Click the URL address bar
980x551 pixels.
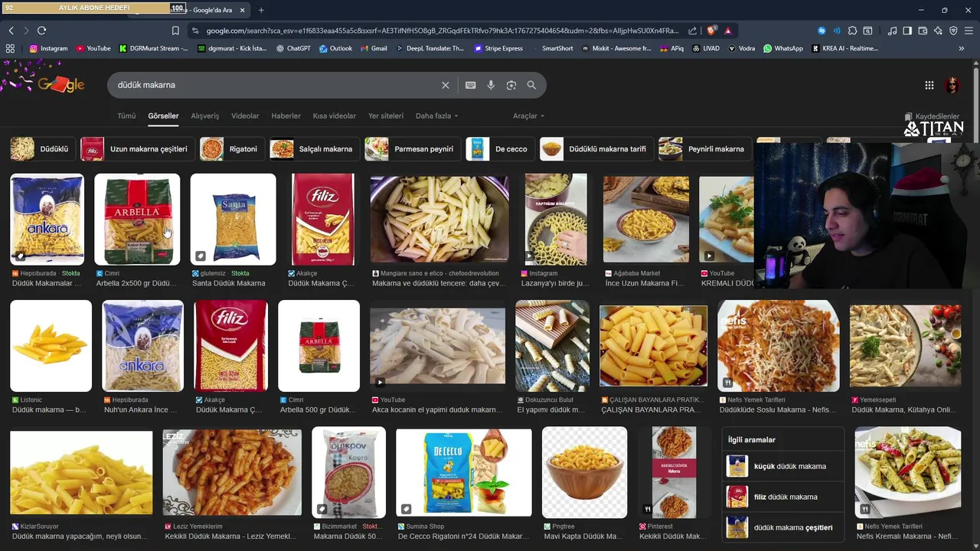click(x=443, y=31)
